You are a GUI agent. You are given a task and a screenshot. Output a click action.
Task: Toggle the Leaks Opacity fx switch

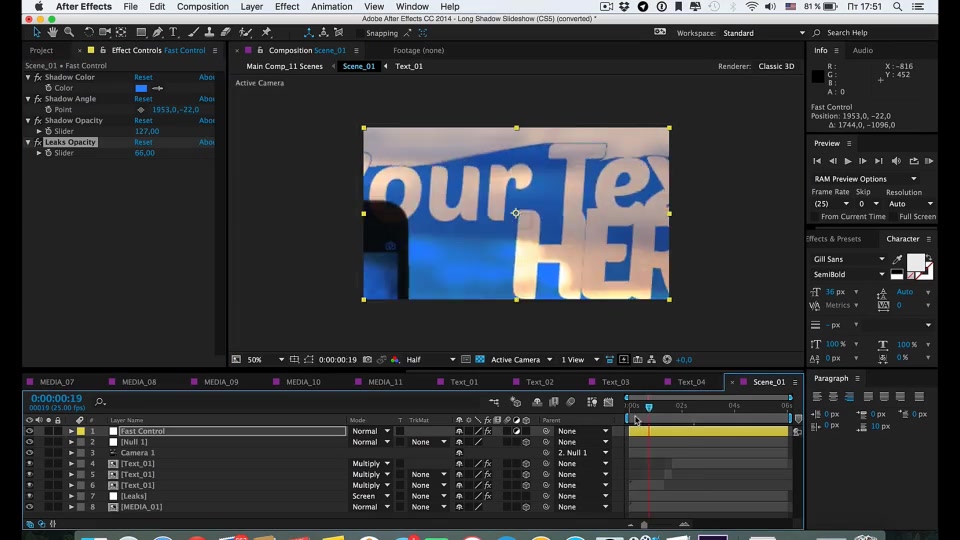(x=38, y=142)
